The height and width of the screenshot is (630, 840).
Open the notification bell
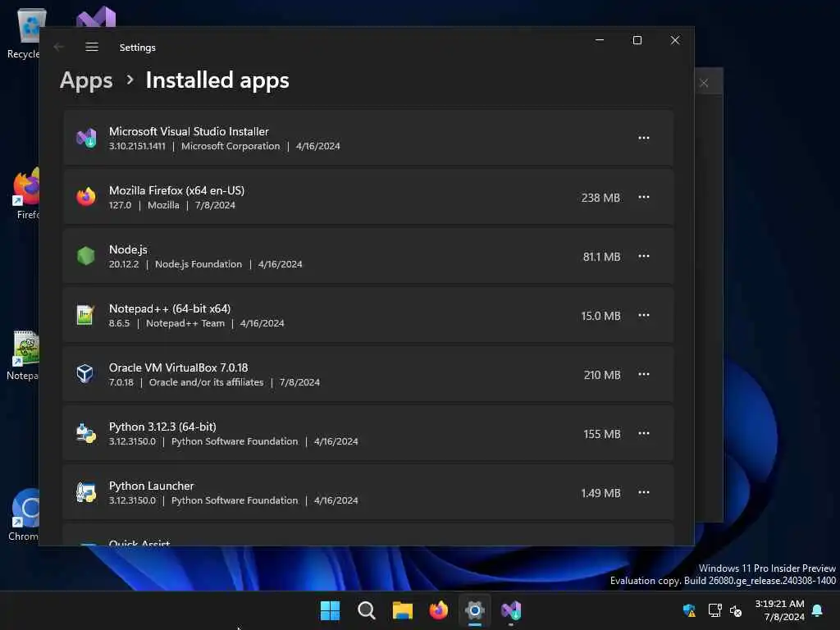point(817,610)
